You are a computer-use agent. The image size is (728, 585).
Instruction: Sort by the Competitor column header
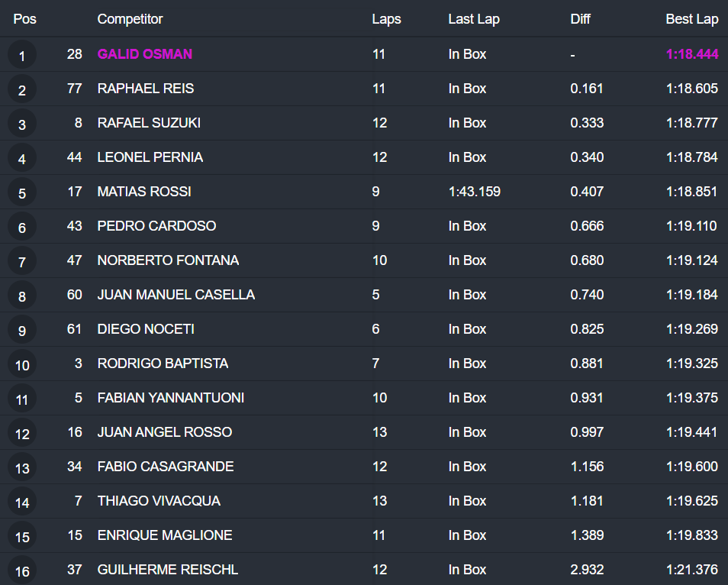click(130, 19)
